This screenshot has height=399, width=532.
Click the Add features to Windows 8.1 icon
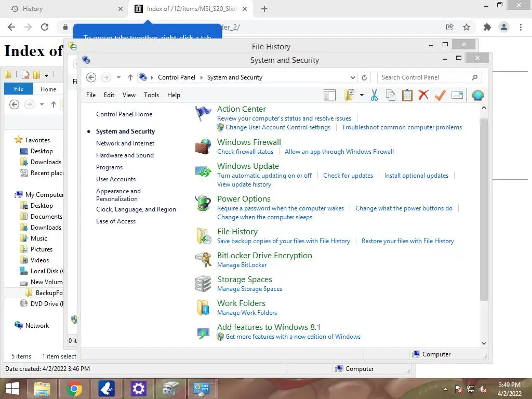[x=203, y=332]
